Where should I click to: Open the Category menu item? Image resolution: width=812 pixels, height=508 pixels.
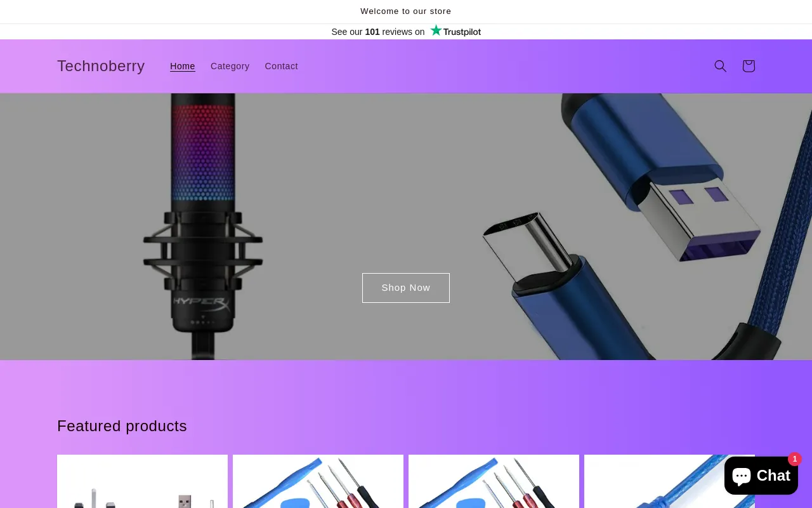(x=230, y=66)
